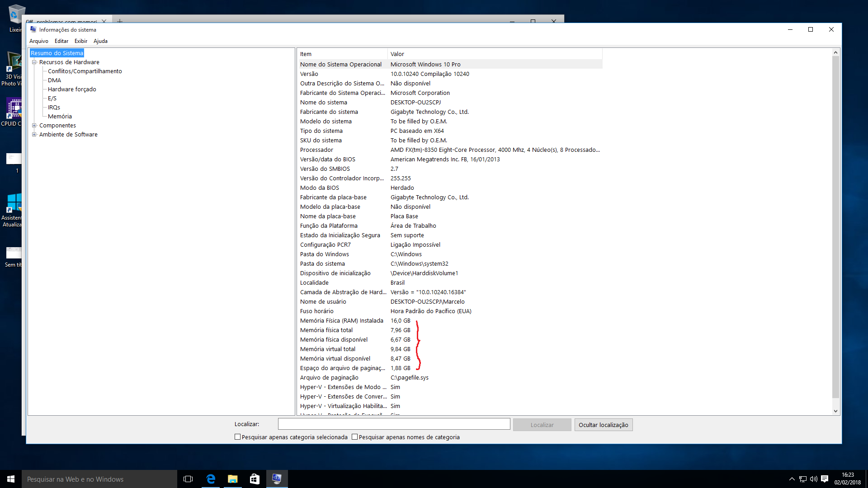Screen dimensions: 868x488
Task: Select the 3D Vision Photo Viewer desktop icon
Action: [x=14, y=69]
